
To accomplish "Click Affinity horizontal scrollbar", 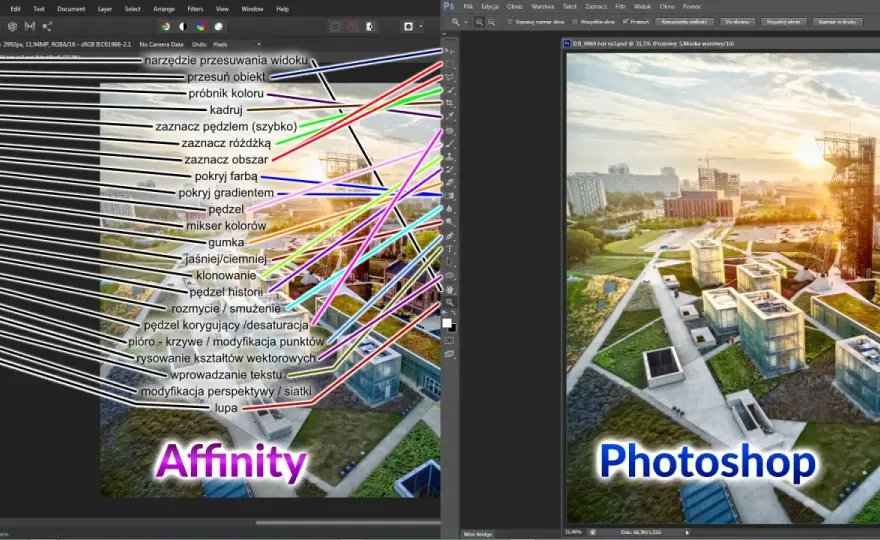I will pyautogui.click(x=348, y=523).
